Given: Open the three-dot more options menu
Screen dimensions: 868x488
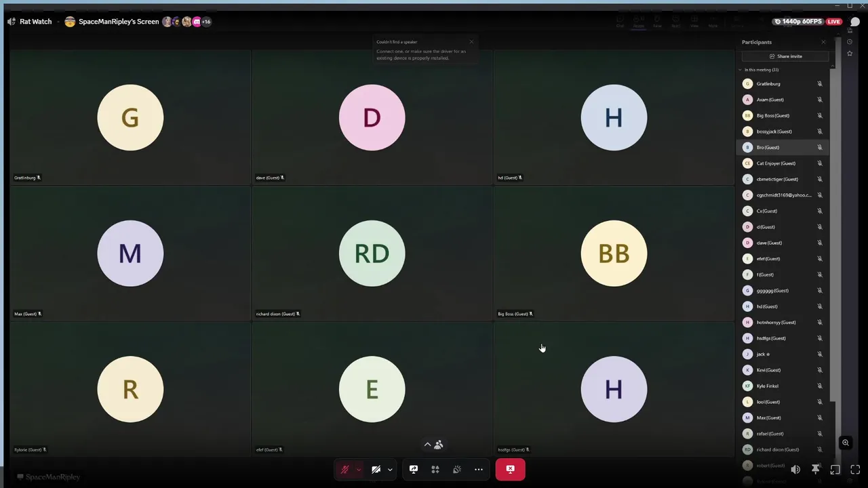Looking at the screenshot, I should pyautogui.click(x=479, y=469).
